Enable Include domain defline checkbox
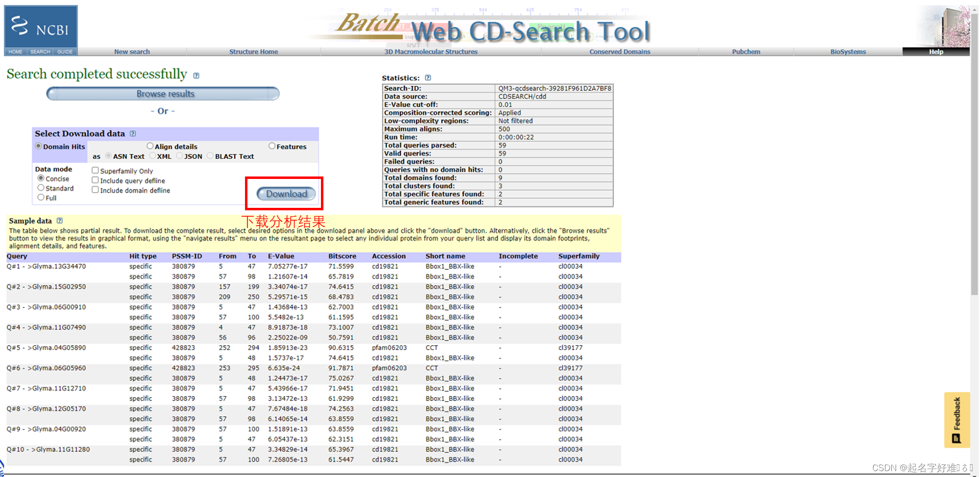 point(96,190)
